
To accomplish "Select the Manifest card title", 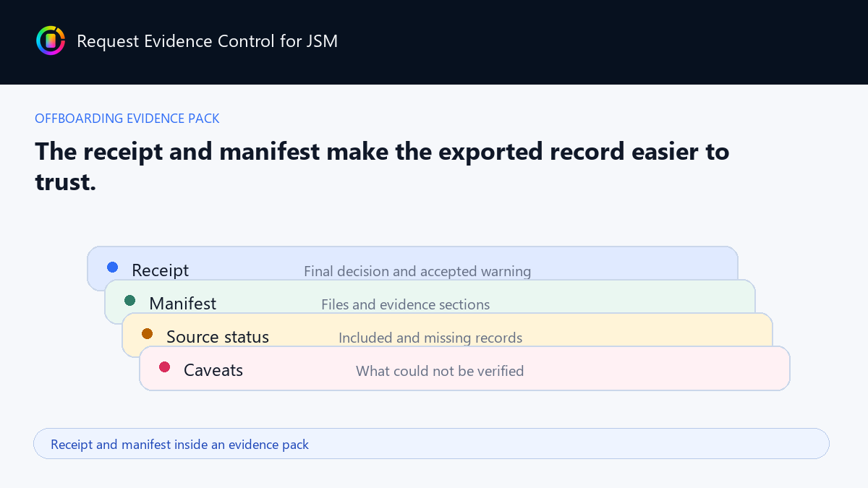I will tap(182, 304).
